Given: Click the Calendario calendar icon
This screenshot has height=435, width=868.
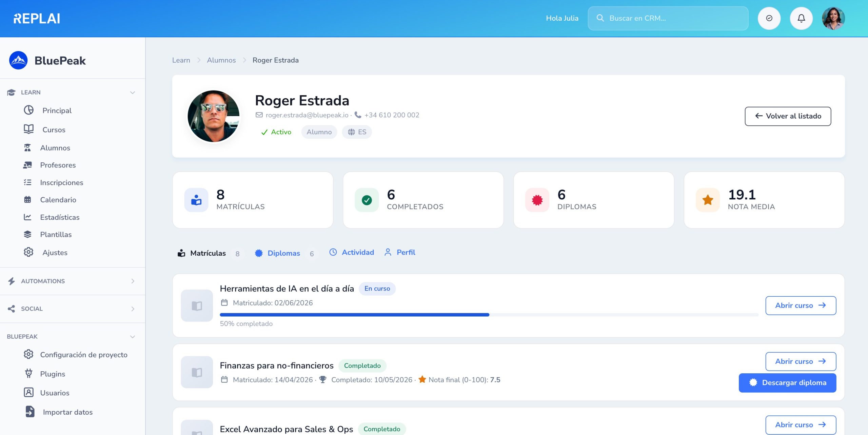Looking at the screenshot, I should [27, 200].
